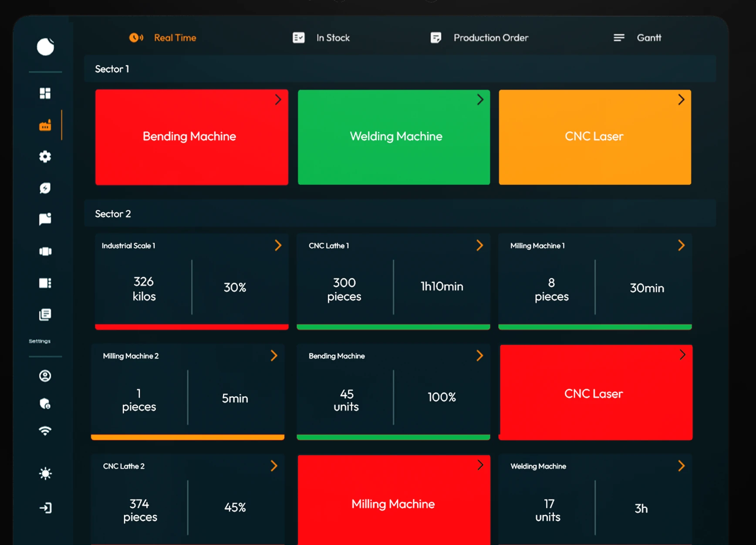Open the documents library icon in sidebar

[45, 314]
